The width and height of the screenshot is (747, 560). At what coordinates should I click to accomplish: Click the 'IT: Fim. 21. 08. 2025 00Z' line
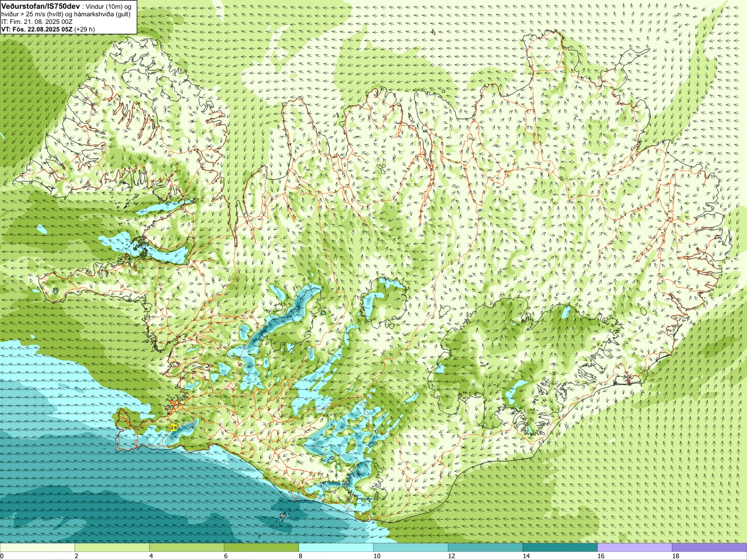tap(37, 22)
